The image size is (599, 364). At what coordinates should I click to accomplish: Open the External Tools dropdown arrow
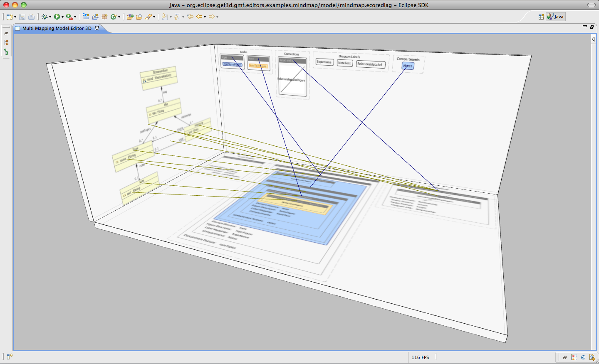(x=75, y=17)
